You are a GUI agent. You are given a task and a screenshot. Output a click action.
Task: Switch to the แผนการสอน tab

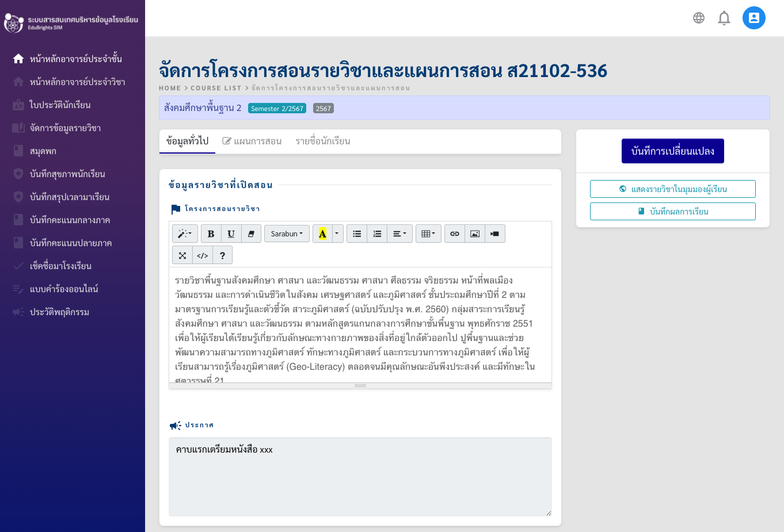[252, 141]
